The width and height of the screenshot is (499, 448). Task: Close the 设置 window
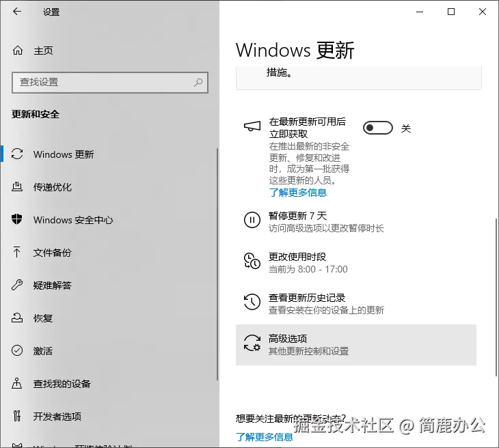(x=483, y=12)
